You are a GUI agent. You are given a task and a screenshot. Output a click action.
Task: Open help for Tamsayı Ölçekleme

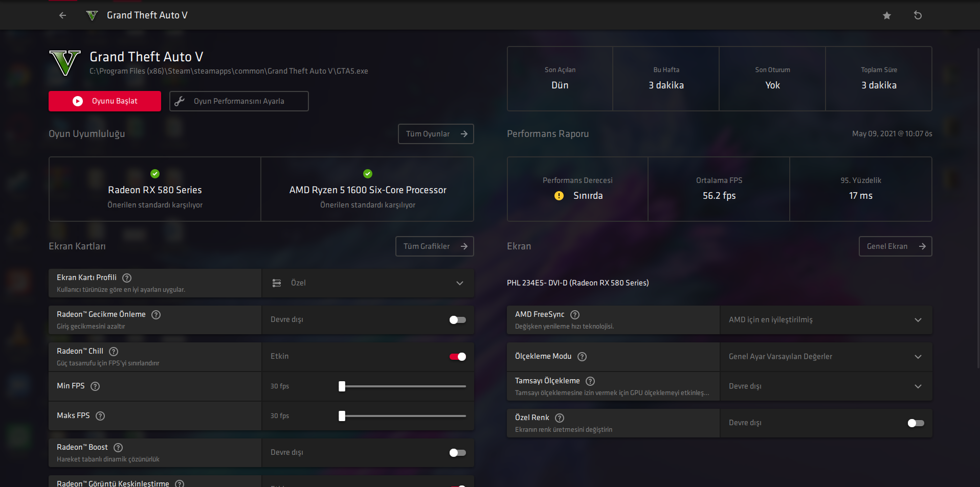pos(590,381)
